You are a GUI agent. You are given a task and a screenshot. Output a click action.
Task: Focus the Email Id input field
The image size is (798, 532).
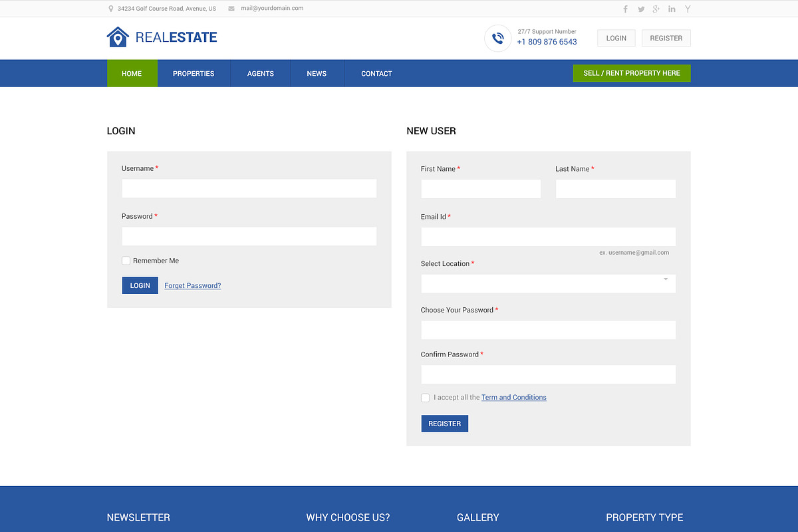548,237
